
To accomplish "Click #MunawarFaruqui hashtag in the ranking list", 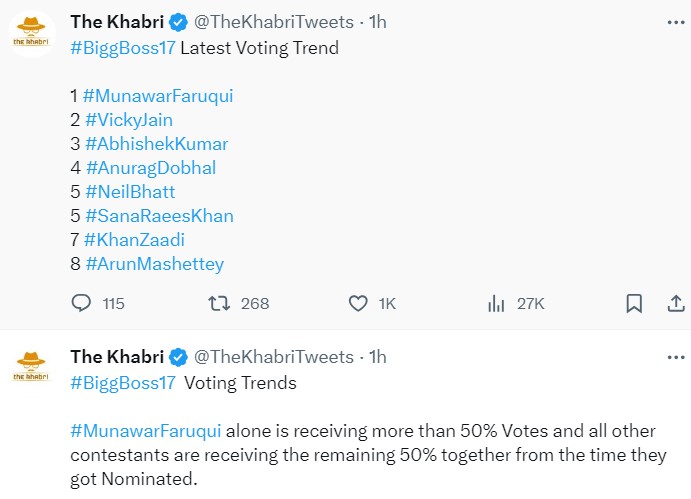I will (158, 96).
